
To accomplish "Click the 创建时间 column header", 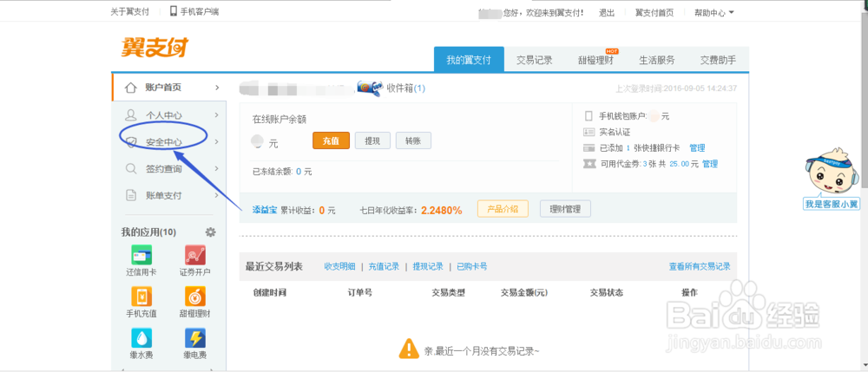I will [x=269, y=292].
